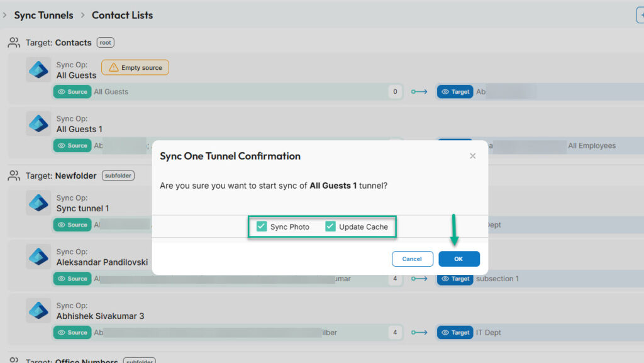Click the group icon next to Target: Newfolder
The height and width of the screenshot is (363, 644).
[14, 176]
